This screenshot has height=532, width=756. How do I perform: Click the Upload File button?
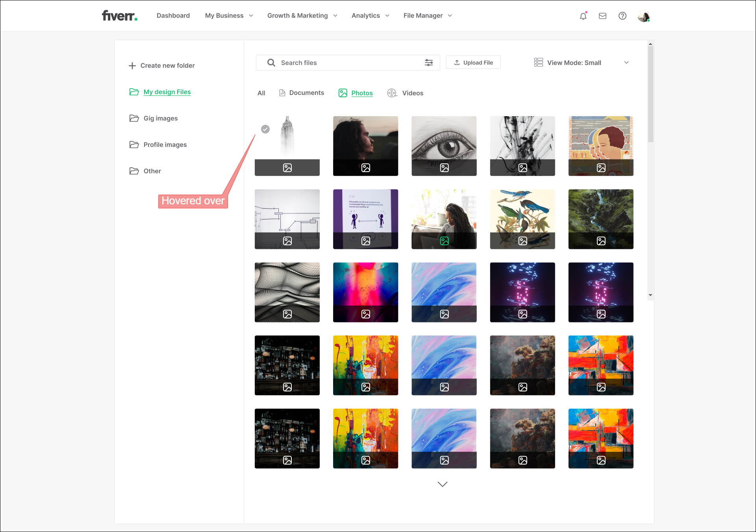pos(473,63)
